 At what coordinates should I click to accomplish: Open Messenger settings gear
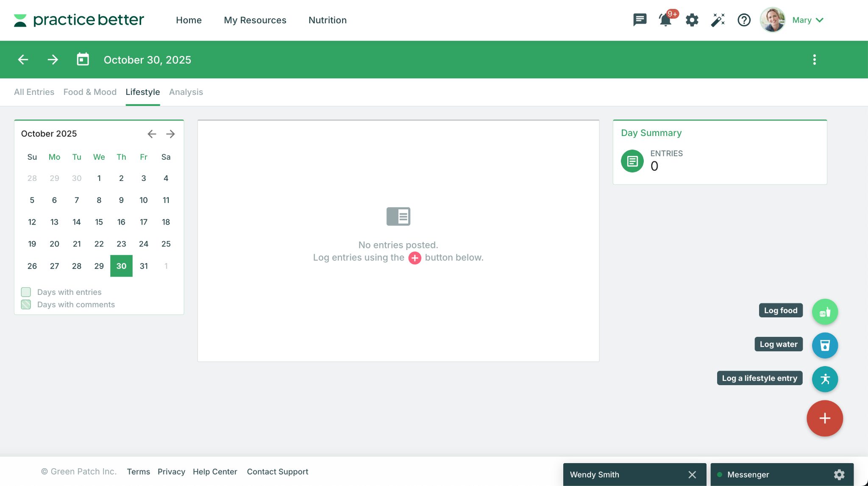coord(839,475)
